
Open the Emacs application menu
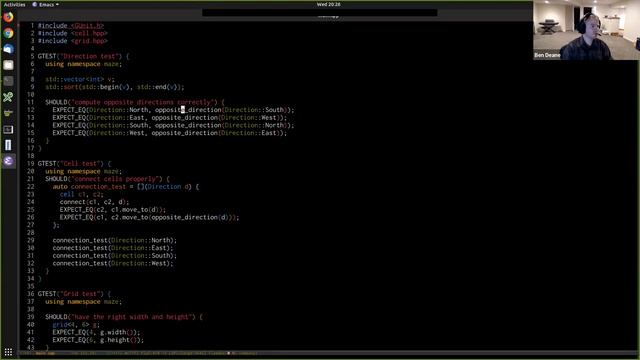click(45, 4)
